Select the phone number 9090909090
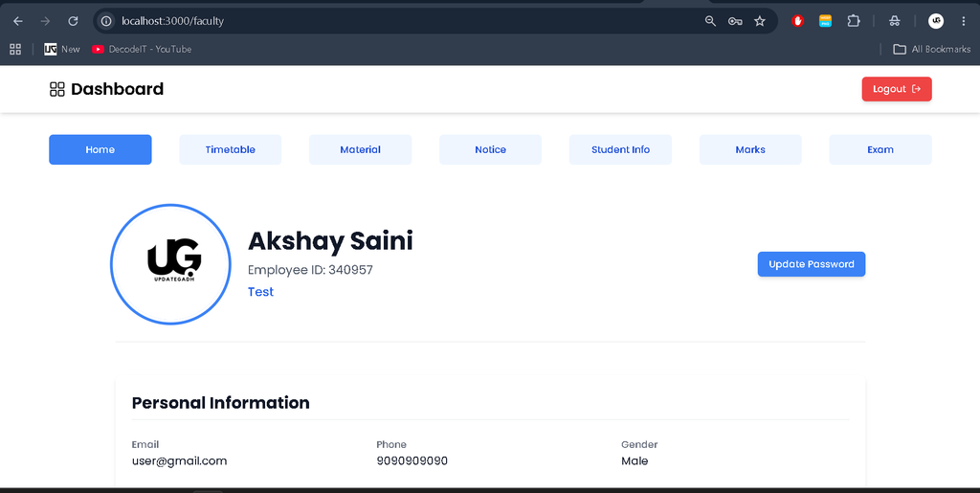This screenshot has height=493, width=980. pos(412,461)
